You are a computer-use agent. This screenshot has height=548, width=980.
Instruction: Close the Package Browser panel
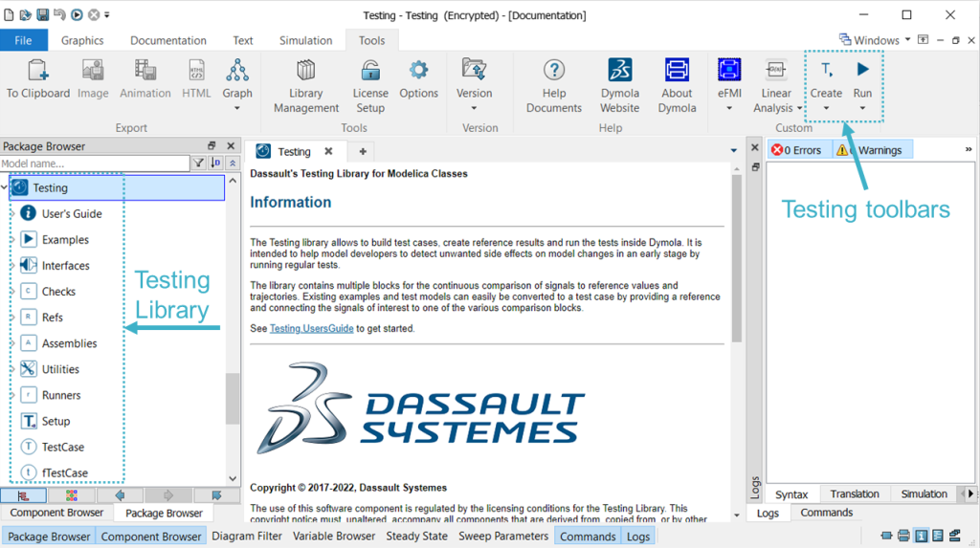coord(231,145)
